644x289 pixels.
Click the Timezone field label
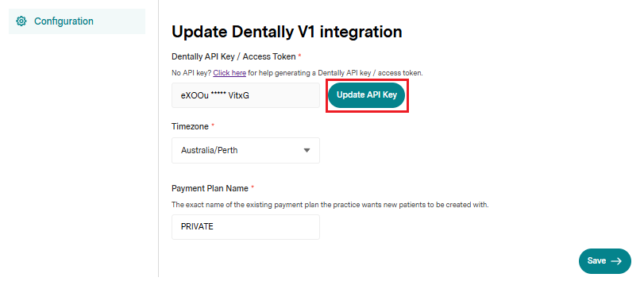(x=190, y=127)
